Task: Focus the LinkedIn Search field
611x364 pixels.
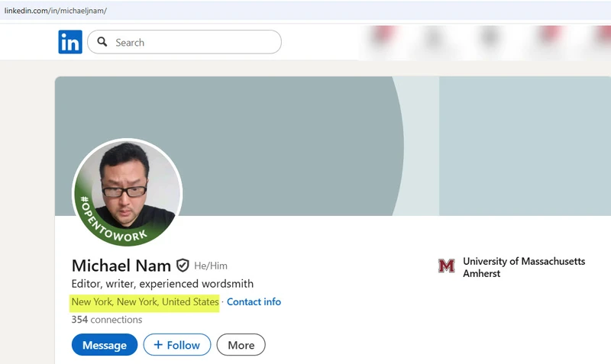Action: pyautogui.click(x=195, y=43)
